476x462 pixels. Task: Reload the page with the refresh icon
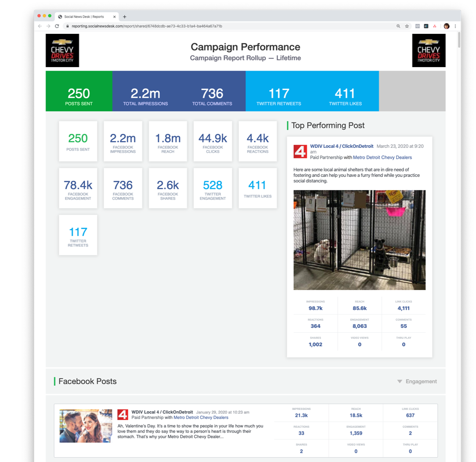57,26
